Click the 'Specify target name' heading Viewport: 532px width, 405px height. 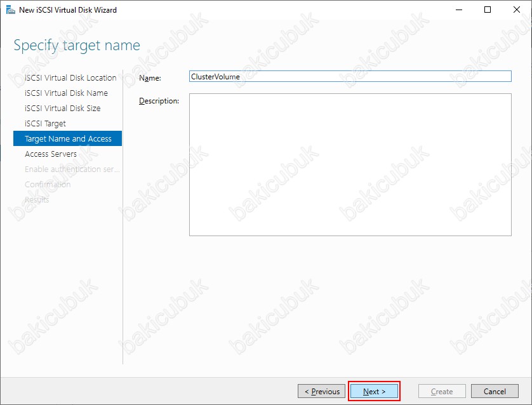77,45
